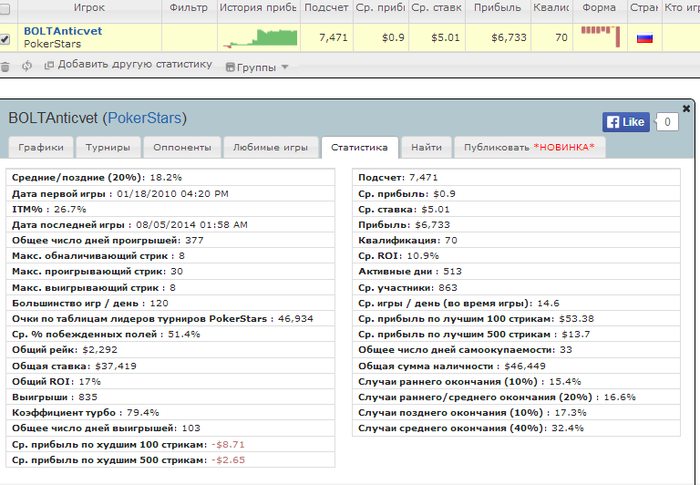The width and height of the screenshot is (700, 485).
Task: Open the Любимые игры tab
Action: (271, 147)
